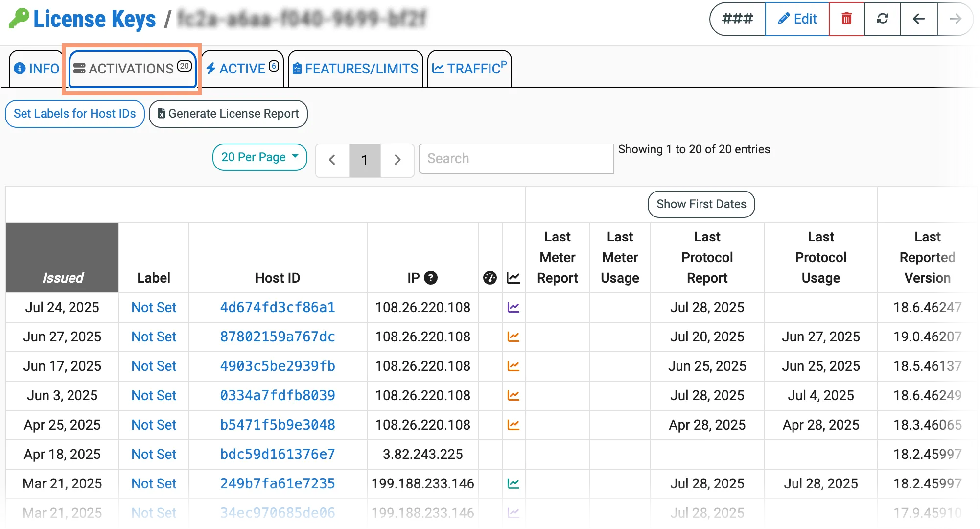
Task: Go back with the left arrow button
Action: [x=919, y=19]
